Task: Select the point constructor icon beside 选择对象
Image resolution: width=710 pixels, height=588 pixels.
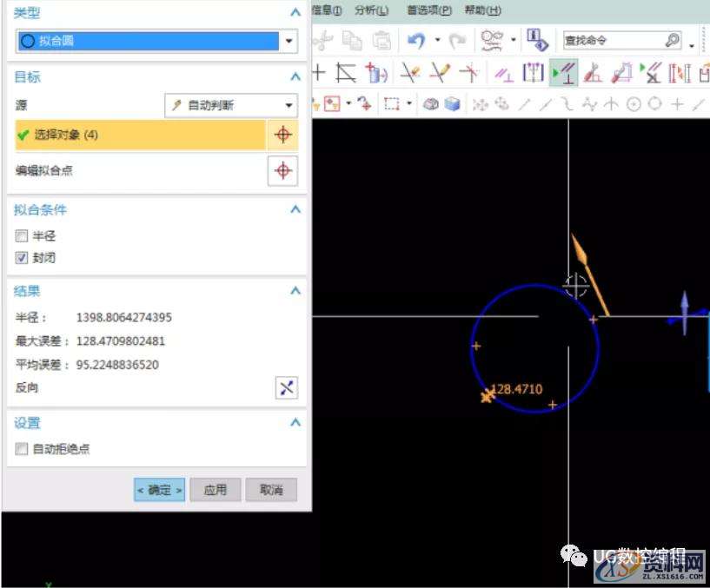Action: pyautogui.click(x=282, y=135)
